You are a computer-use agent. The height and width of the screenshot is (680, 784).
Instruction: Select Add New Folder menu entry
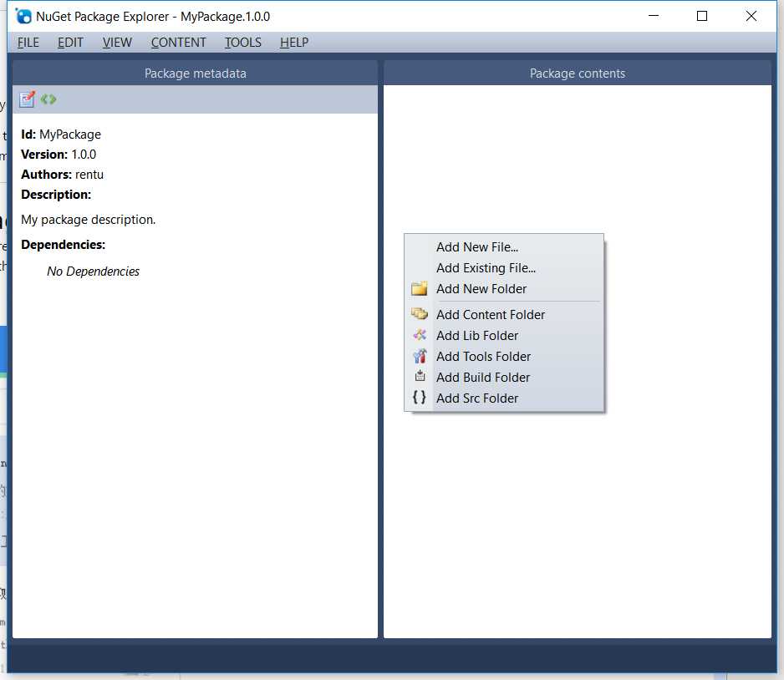(x=504, y=289)
